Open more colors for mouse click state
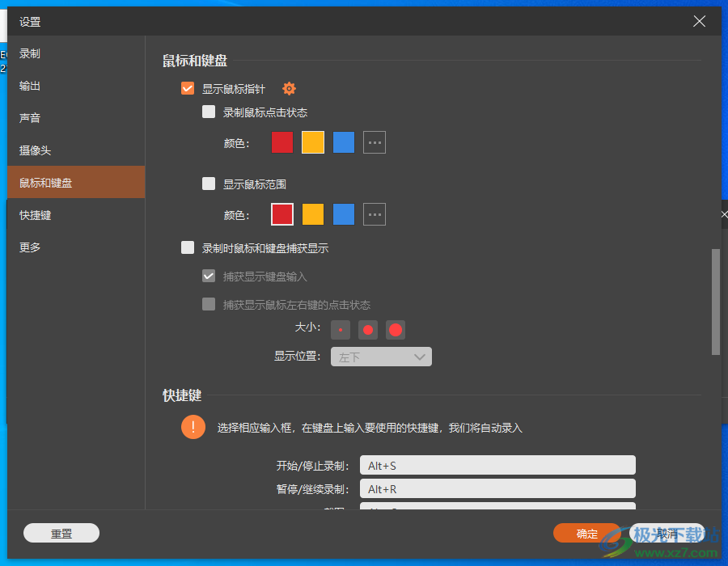728x566 pixels. pyautogui.click(x=375, y=142)
